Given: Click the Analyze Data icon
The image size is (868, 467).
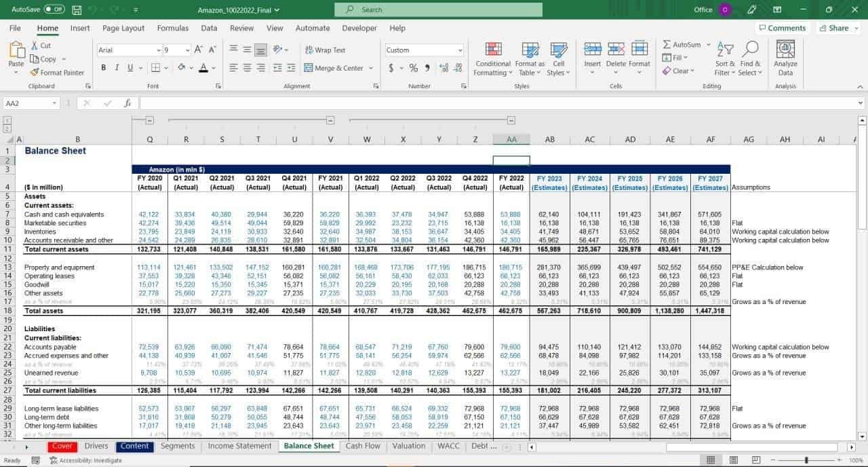Looking at the screenshot, I should click(x=785, y=49).
